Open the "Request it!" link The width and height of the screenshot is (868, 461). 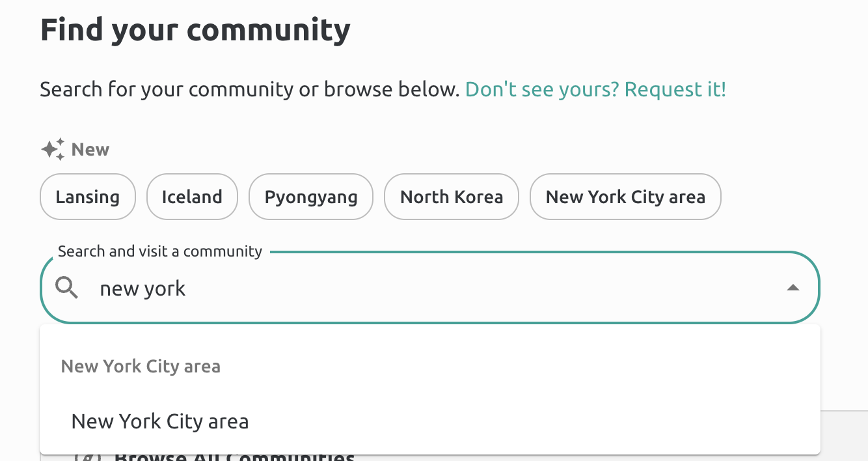[x=674, y=89]
